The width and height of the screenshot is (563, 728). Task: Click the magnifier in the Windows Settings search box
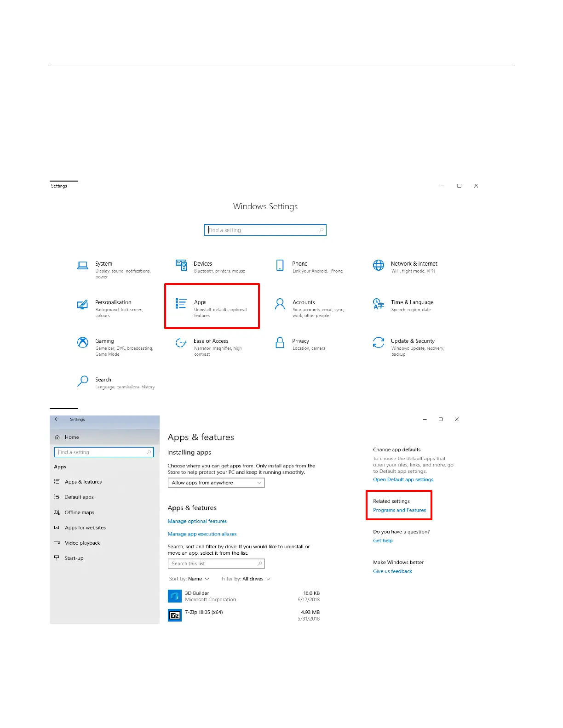pyautogui.click(x=321, y=230)
